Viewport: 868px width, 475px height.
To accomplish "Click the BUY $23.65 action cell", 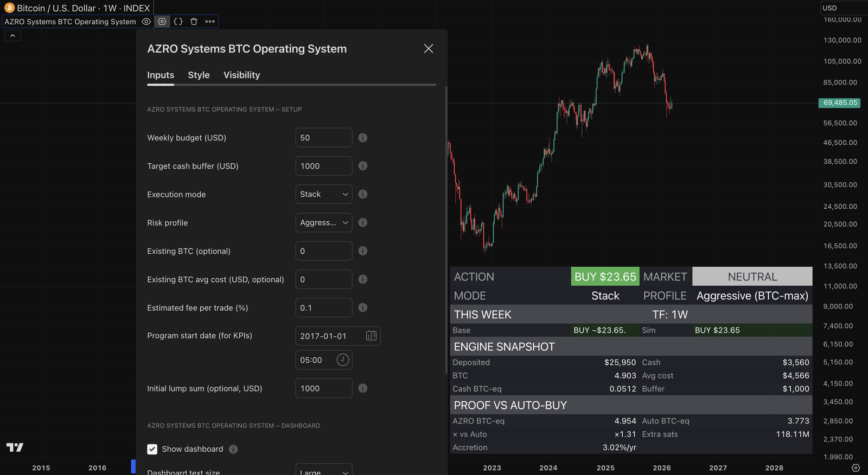I will point(605,277).
